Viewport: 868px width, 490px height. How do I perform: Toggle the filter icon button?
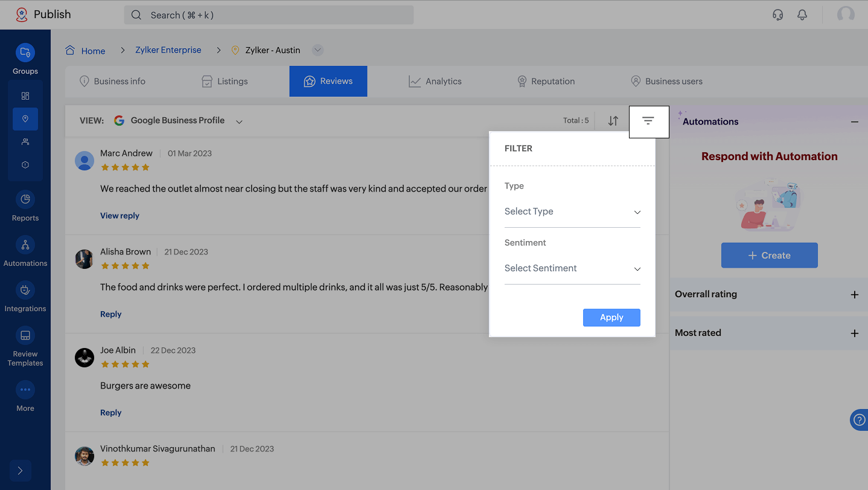point(649,121)
